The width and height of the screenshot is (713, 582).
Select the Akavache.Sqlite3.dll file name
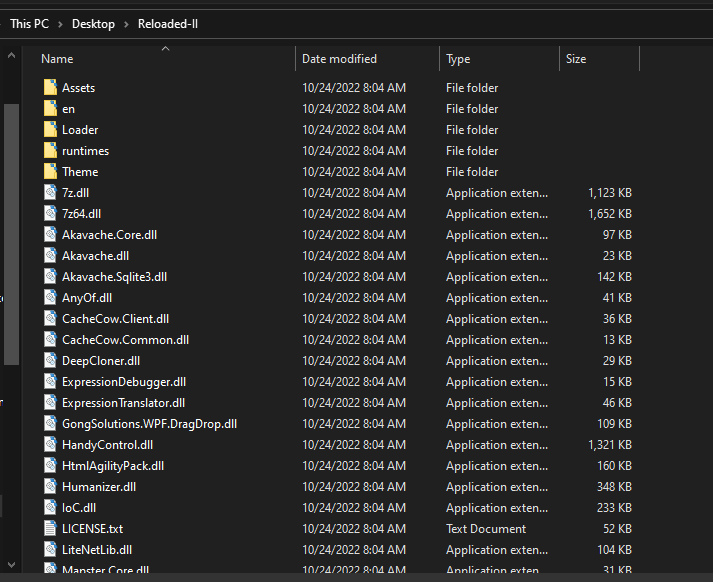114,277
